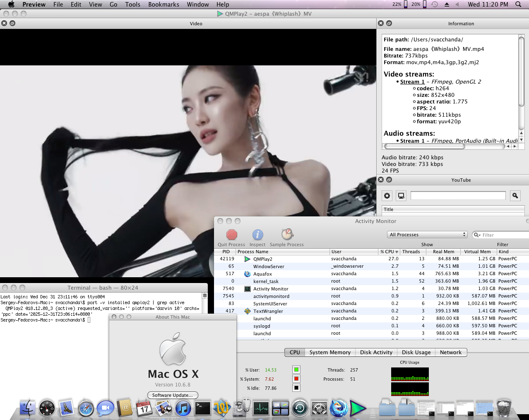Click the Inspect info icon

point(257,235)
